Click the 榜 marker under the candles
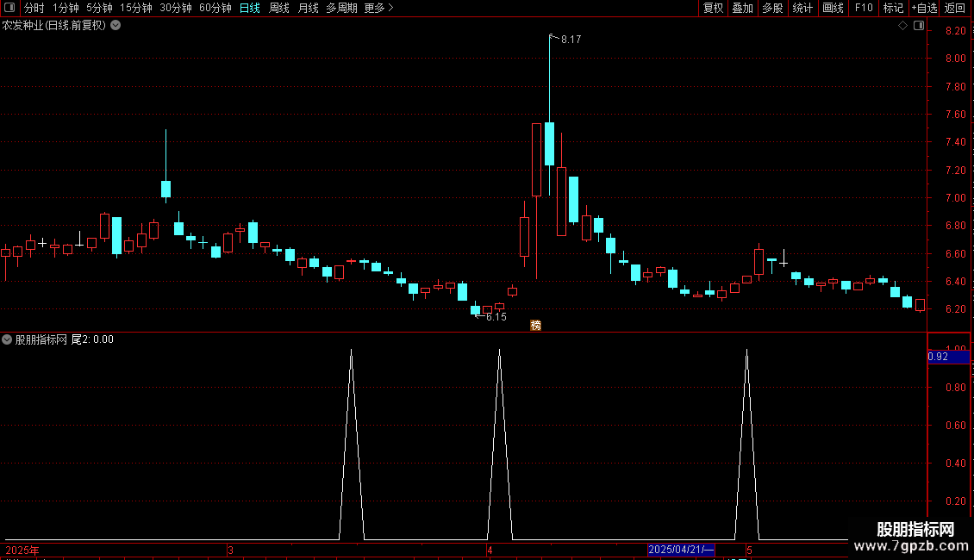This screenshot has width=974, height=560. click(x=535, y=326)
